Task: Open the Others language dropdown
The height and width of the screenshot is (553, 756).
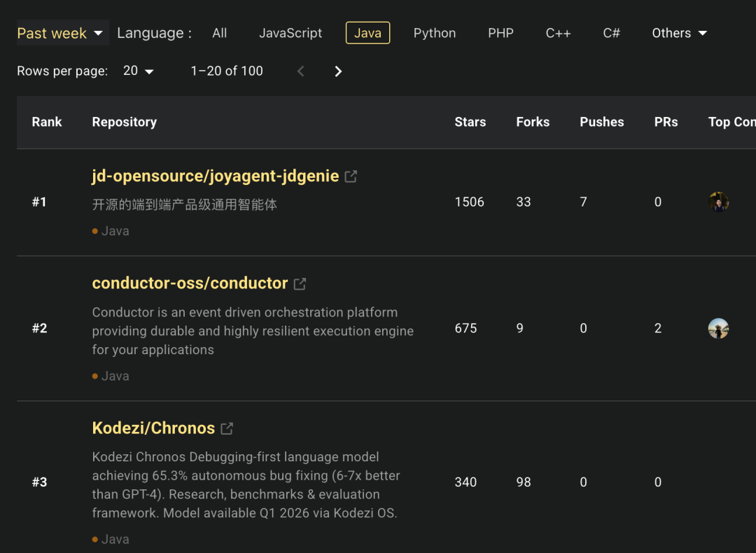Action: coord(679,33)
